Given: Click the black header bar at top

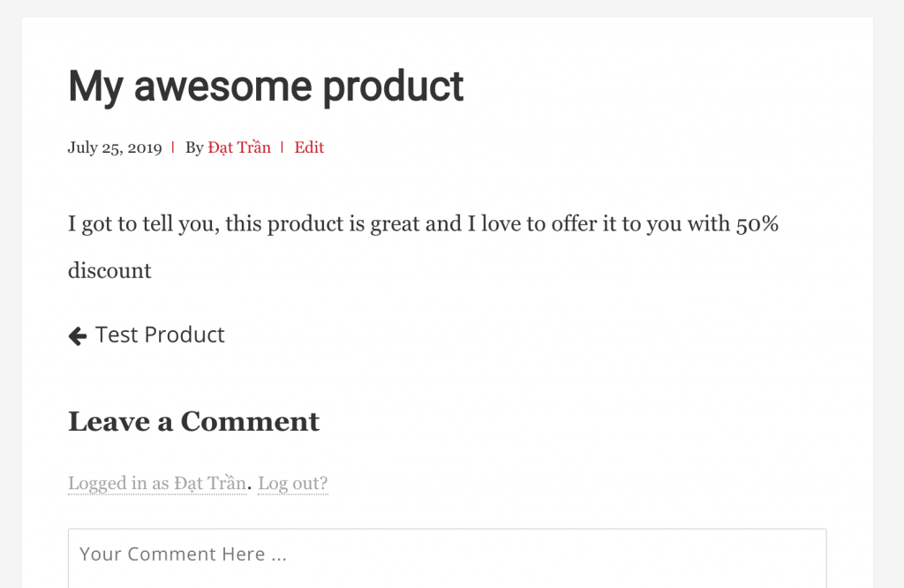Looking at the screenshot, I should (452, 9).
